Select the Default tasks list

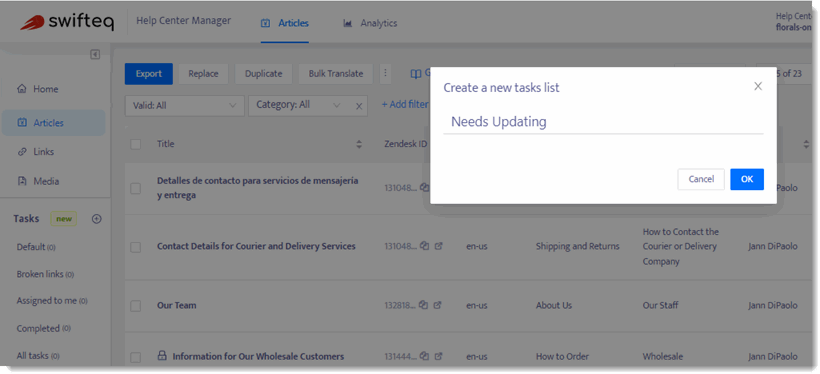(36, 247)
